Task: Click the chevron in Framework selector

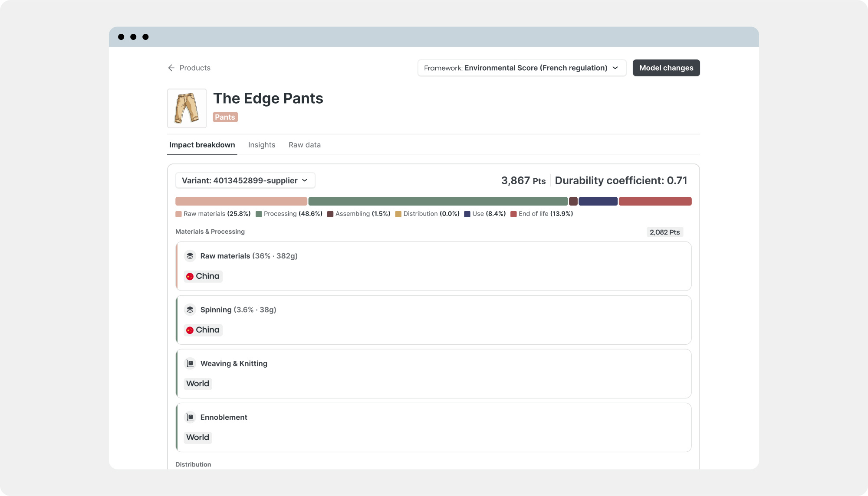Action: [x=615, y=68]
